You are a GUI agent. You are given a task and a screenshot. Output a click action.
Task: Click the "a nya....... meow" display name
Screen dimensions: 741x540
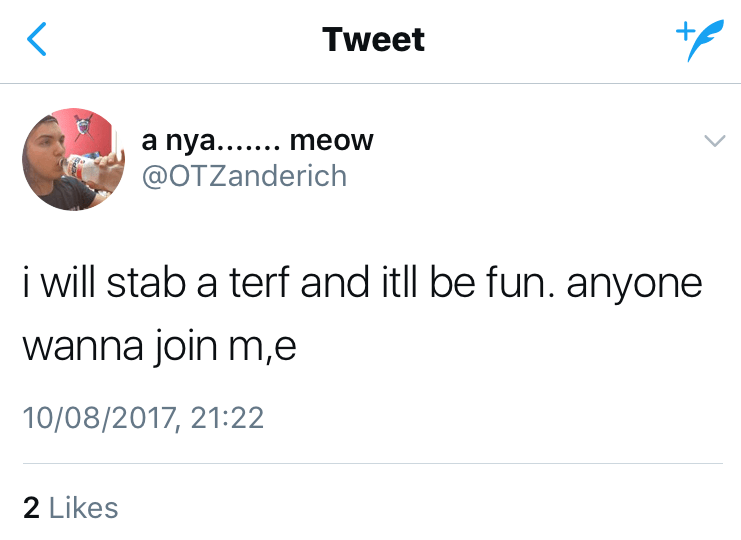pos(258,141)
